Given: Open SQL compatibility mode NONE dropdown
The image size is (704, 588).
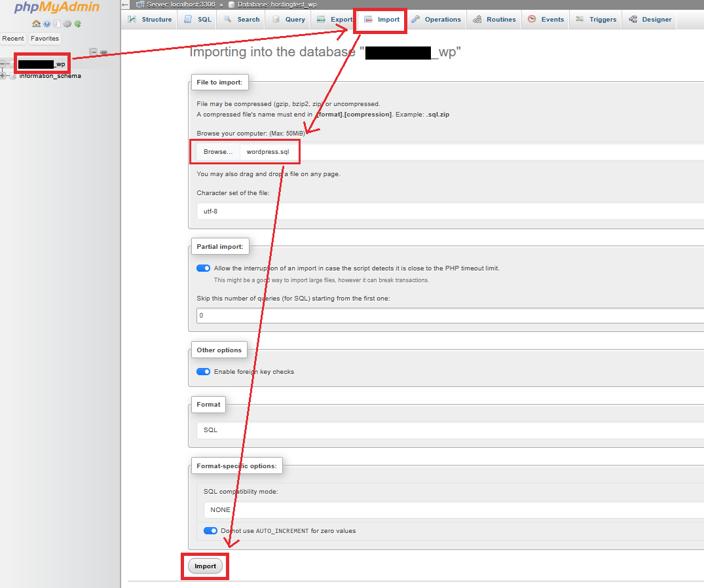Looking at the screenshot, I should [x=453, y=509].
